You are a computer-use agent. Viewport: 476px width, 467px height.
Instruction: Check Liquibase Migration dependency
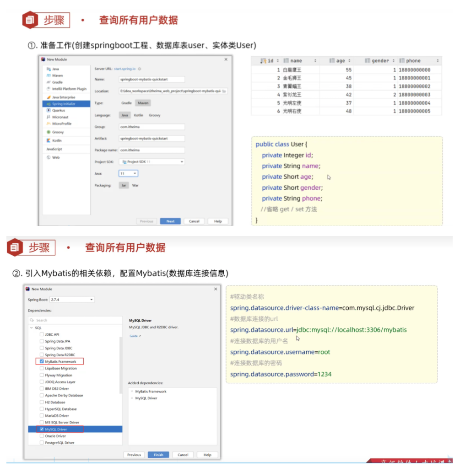coord(42,368)
